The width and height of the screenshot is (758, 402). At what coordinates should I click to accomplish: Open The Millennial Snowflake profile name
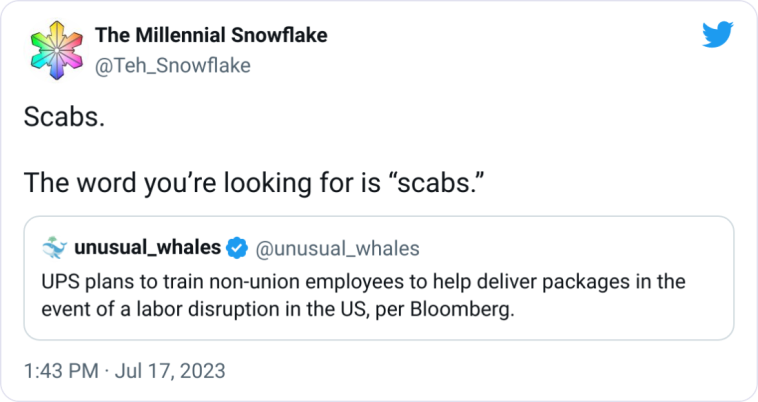point(211,35)
